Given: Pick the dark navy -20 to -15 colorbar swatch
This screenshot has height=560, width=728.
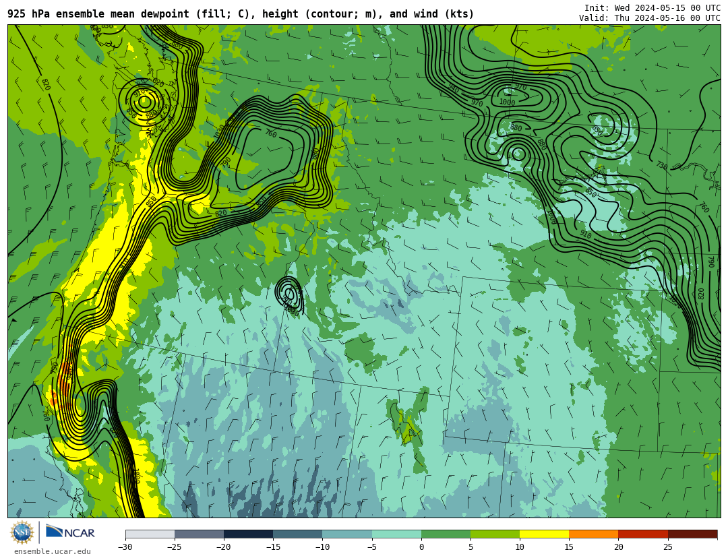Looking at the screenshot, I should pyautogui.click(x=248, y=534).
